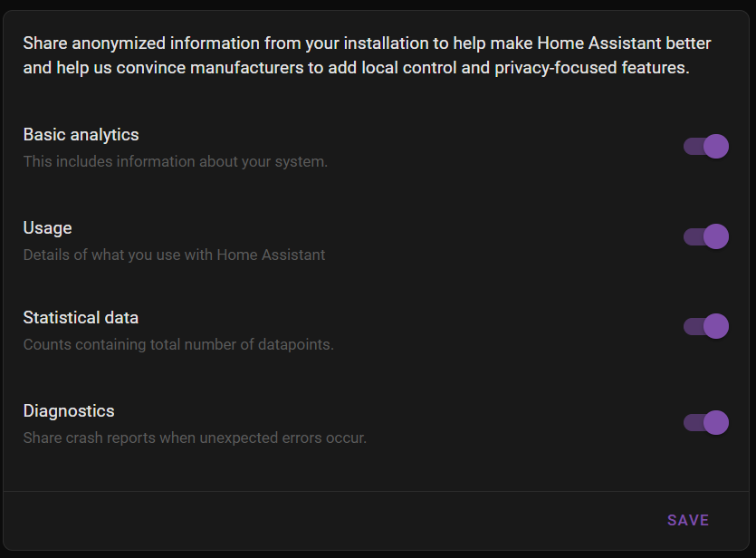Click the Usage heading text
Screen dimensions: 756x558
click(47, 227)
